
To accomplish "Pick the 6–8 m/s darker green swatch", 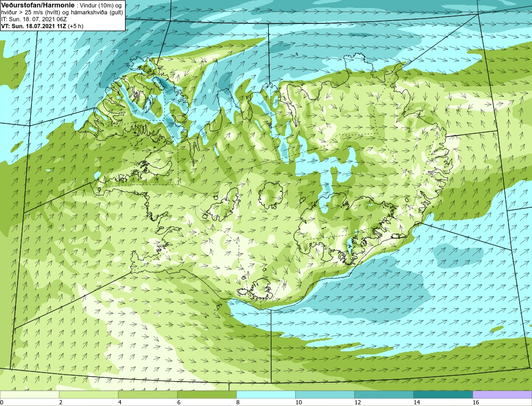I will (x=206, y=394).
